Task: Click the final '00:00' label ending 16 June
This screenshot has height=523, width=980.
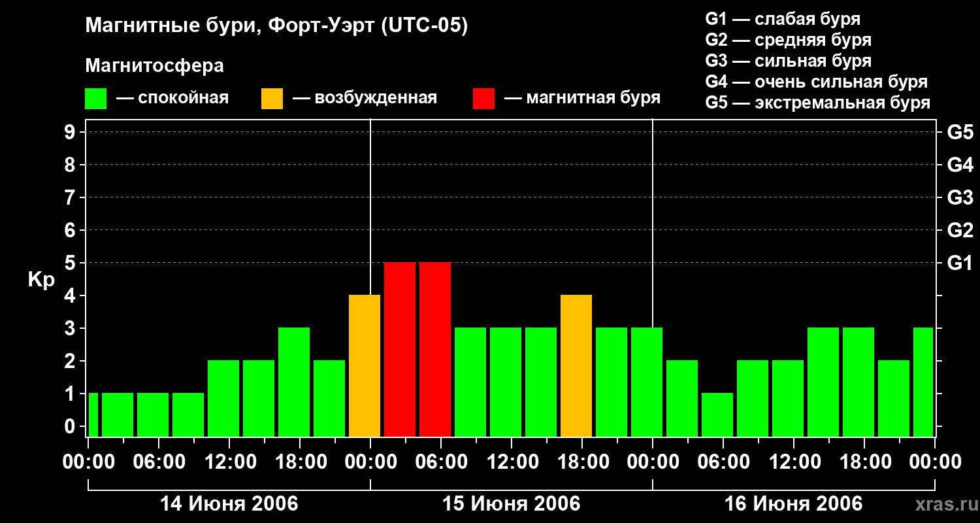Action: tap(935, 462)
